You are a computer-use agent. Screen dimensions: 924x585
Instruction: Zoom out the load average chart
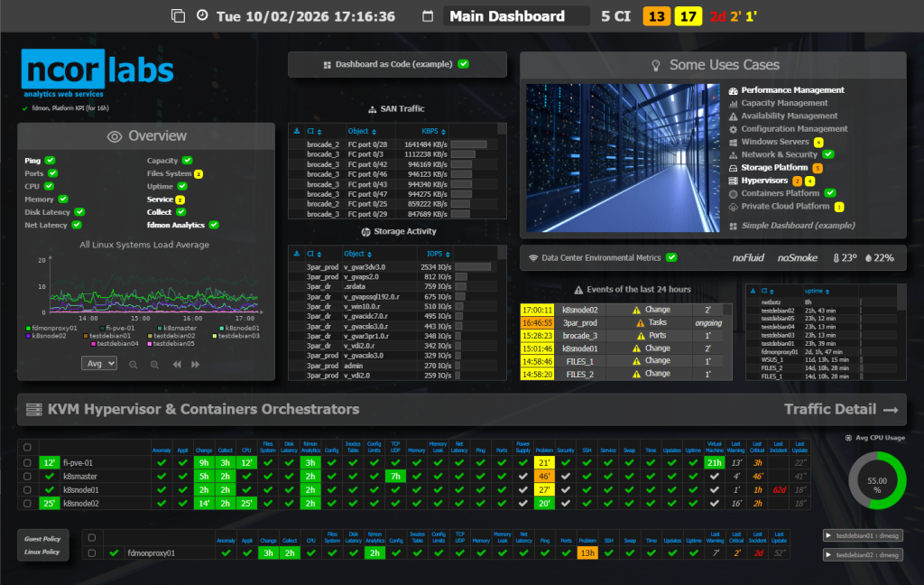133,364
